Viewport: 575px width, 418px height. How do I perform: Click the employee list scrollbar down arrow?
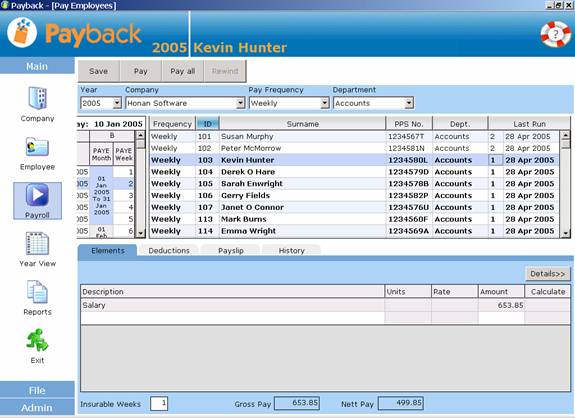pyautogui.click(x=565, y=233)
